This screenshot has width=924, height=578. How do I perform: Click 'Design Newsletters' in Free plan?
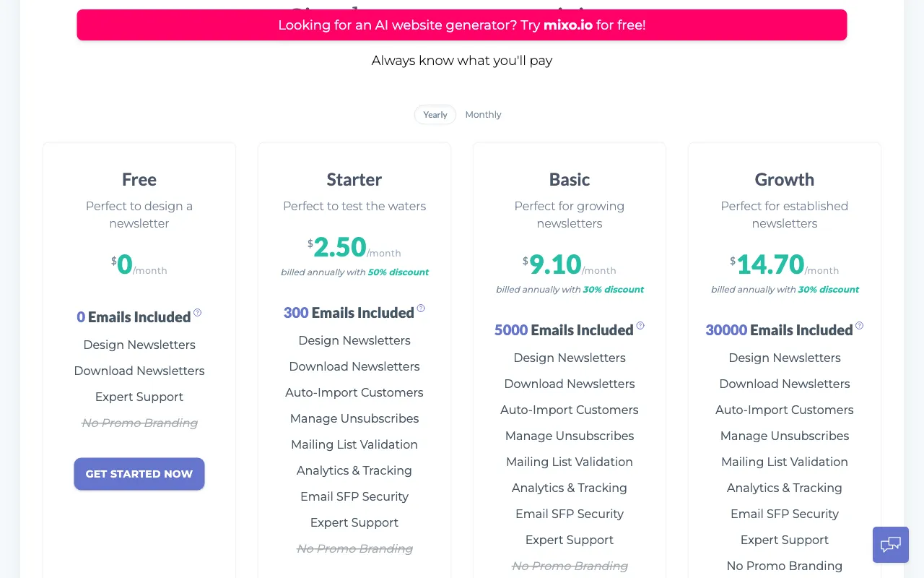pos(139,345)
